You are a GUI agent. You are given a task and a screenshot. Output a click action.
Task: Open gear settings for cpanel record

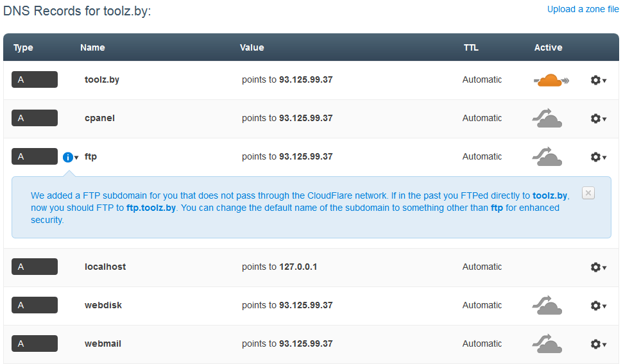click(x=598, y=119)
